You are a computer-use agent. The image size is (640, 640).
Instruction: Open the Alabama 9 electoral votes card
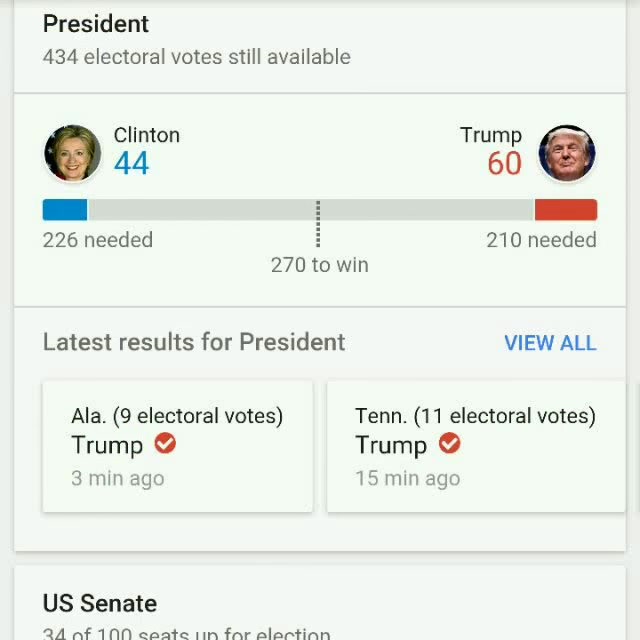point(177,446)
